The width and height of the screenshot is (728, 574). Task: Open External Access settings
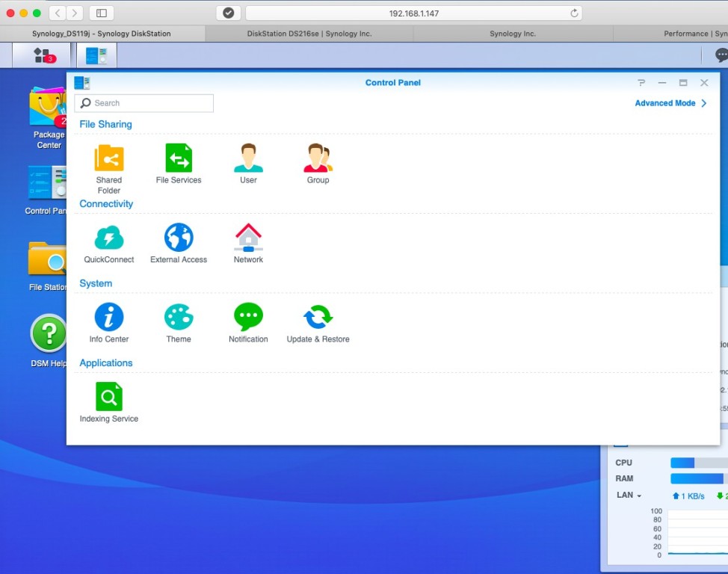pyautogui.click(x=179, y=244)
